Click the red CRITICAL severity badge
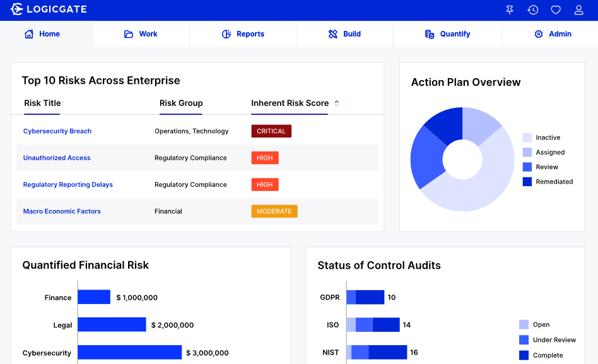 pos(271,131)
